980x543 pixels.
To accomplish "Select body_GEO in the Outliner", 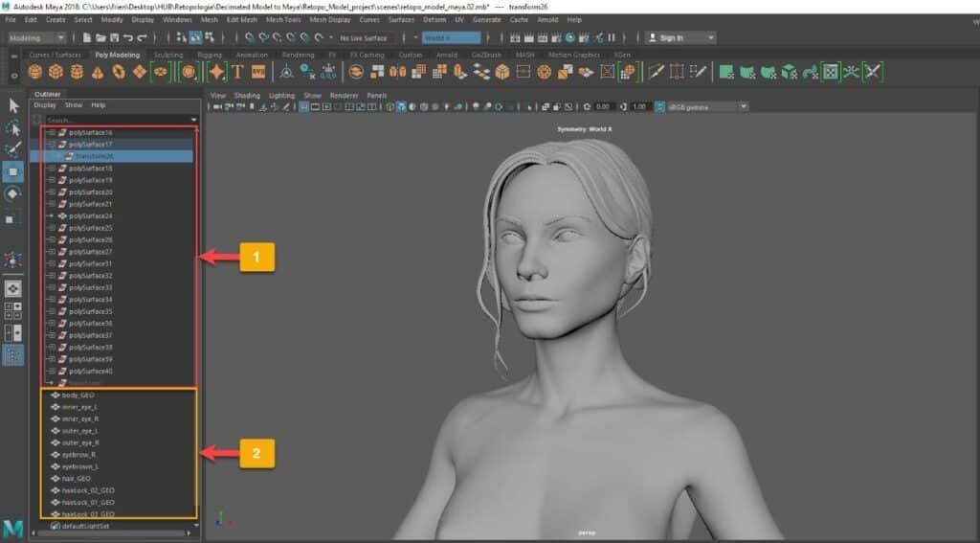I will [77, 395].
